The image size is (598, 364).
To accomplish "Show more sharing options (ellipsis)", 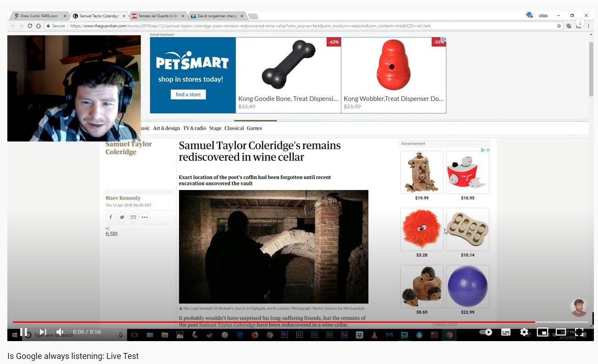I will click(145, 217).
